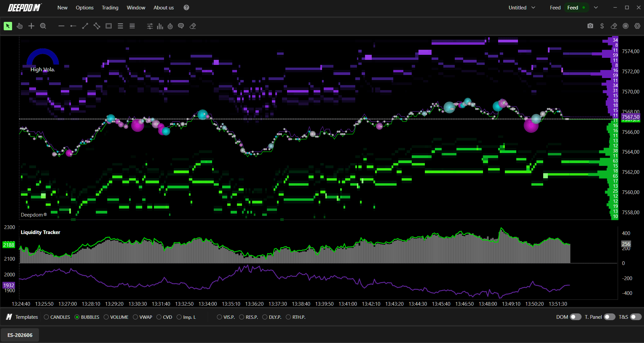Select the CANDLES radio option
The image size is (644, 343).
click(x=57, y=317)
